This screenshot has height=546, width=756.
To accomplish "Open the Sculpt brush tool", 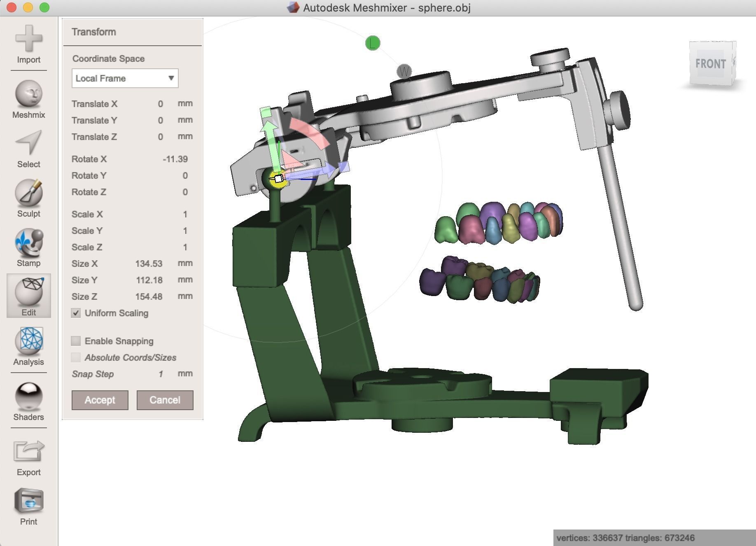I will coord(28,198).
